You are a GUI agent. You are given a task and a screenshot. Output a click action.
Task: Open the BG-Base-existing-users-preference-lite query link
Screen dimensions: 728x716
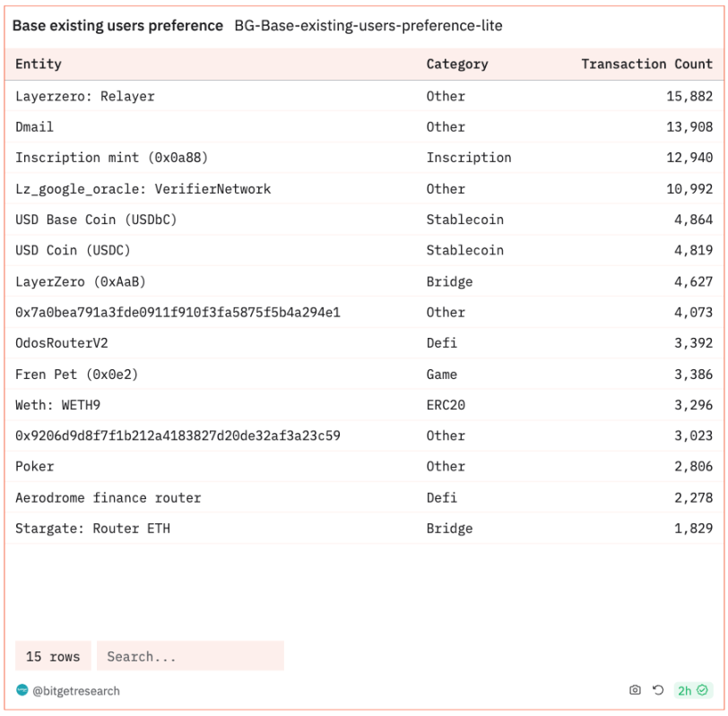coord(368,26)
